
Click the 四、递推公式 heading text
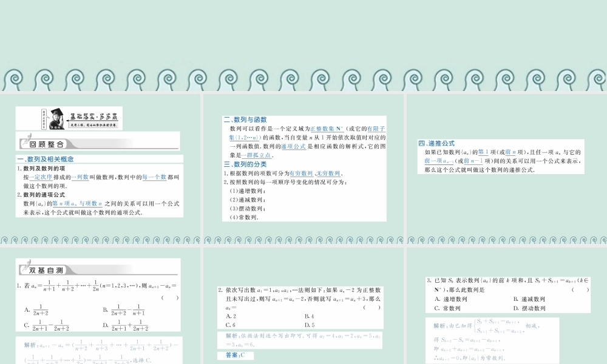436,144
